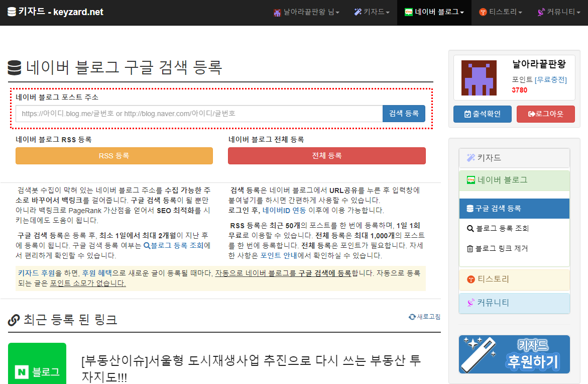The image size is (588, 384).
Task: Click the green blog icon in navbar
Action: 408,12
